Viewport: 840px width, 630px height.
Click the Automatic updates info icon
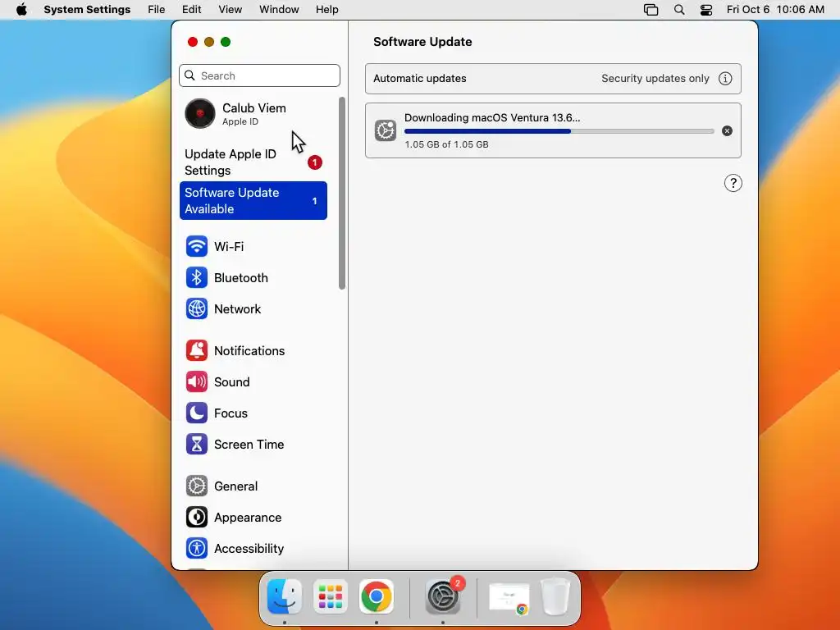click(x=725, y=79)
